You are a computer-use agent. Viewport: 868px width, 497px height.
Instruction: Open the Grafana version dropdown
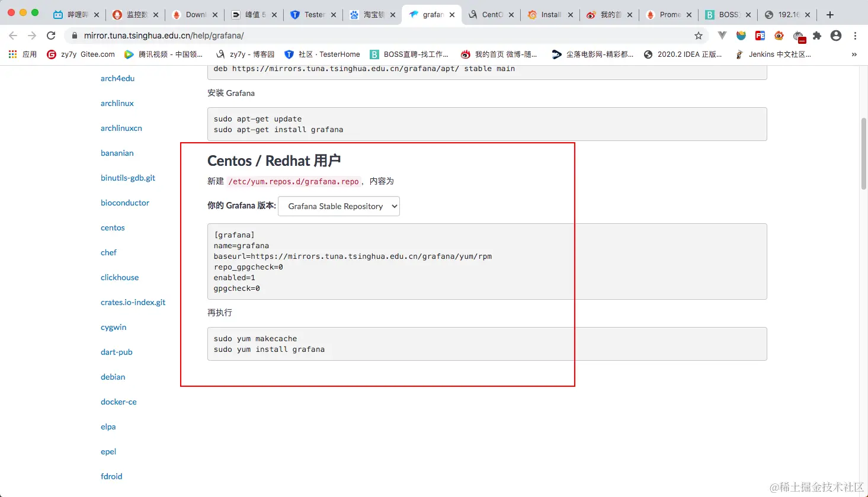339,206
